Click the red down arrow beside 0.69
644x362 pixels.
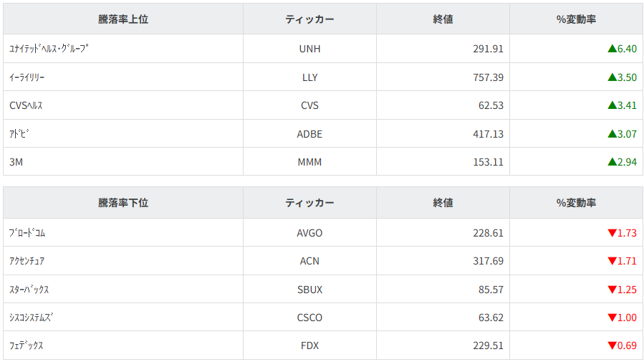coord(612,346)
